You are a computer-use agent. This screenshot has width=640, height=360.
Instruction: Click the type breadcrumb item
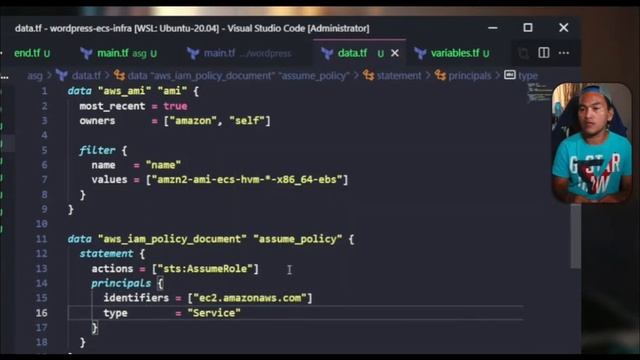[528, 76]
